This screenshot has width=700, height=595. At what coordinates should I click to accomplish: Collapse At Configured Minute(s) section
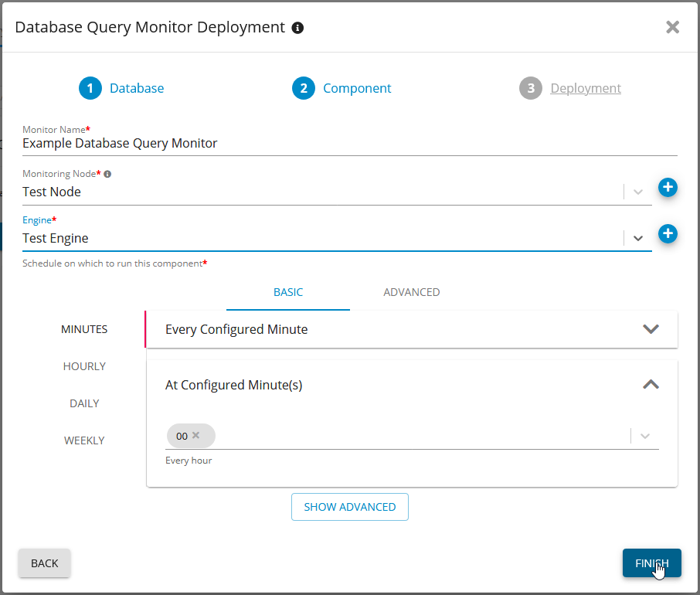click(651, 384)
